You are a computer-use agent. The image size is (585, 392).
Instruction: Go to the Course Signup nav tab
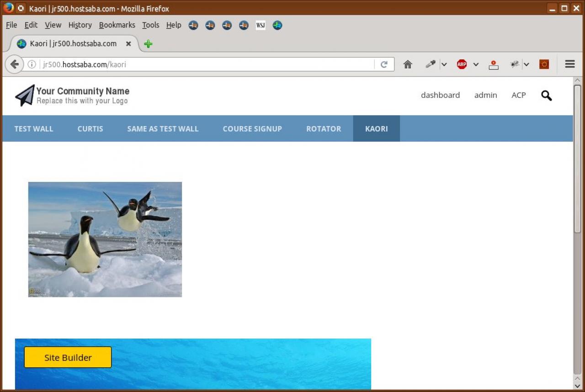point(252,129)
